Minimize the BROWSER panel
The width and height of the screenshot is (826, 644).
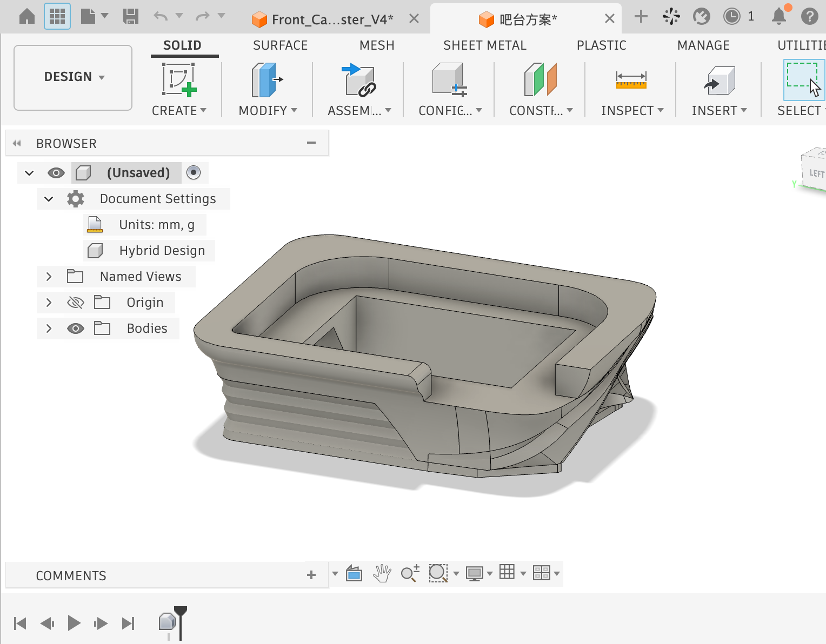point(311,143)
